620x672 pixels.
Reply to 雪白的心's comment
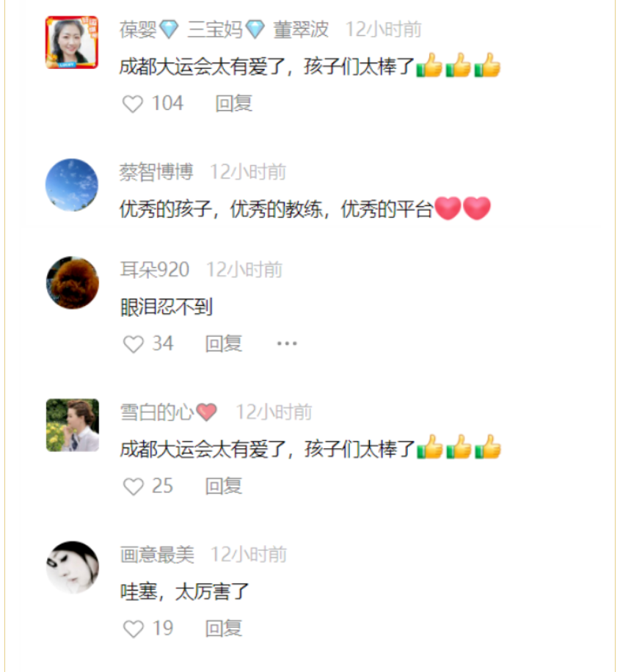point(223,486)
